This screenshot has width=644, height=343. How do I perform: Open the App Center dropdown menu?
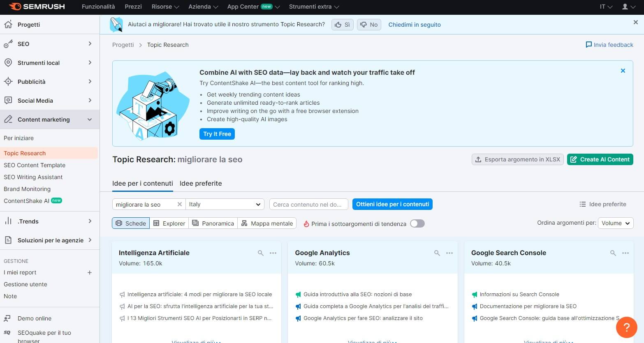(x=253, y=7)
